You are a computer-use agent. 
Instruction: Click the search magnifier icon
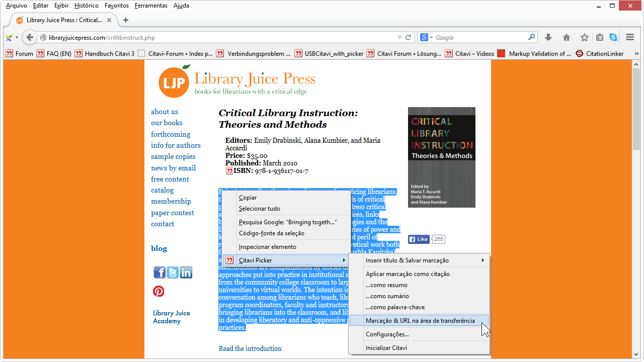(x=531, y=37)
